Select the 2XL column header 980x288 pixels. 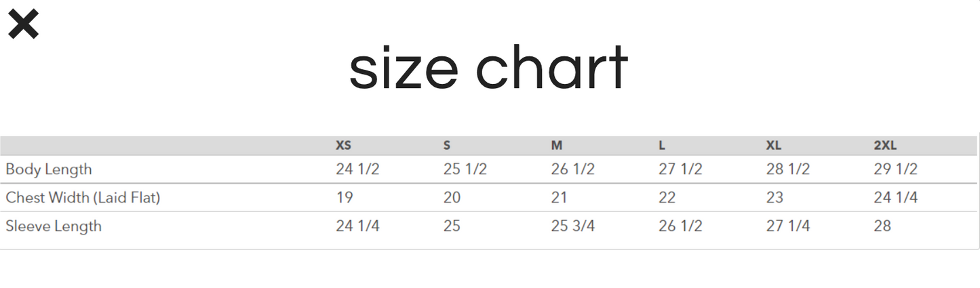point(885,146)
